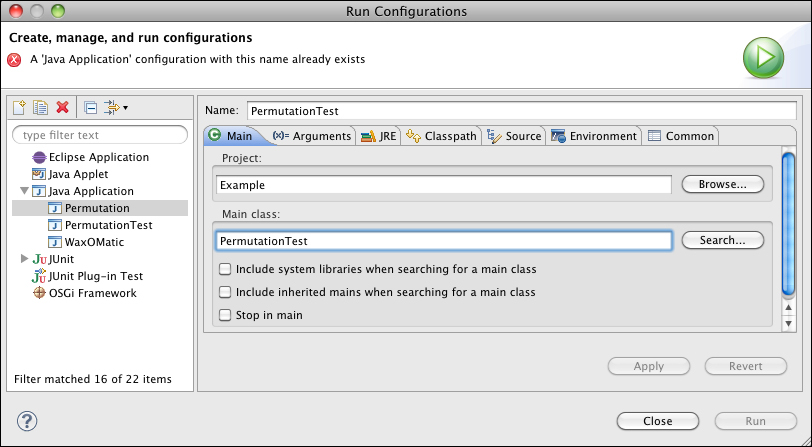Viewport: 812px width, 447px height.
Task: Click the Search... button for Main class
Action: point(722,240)
